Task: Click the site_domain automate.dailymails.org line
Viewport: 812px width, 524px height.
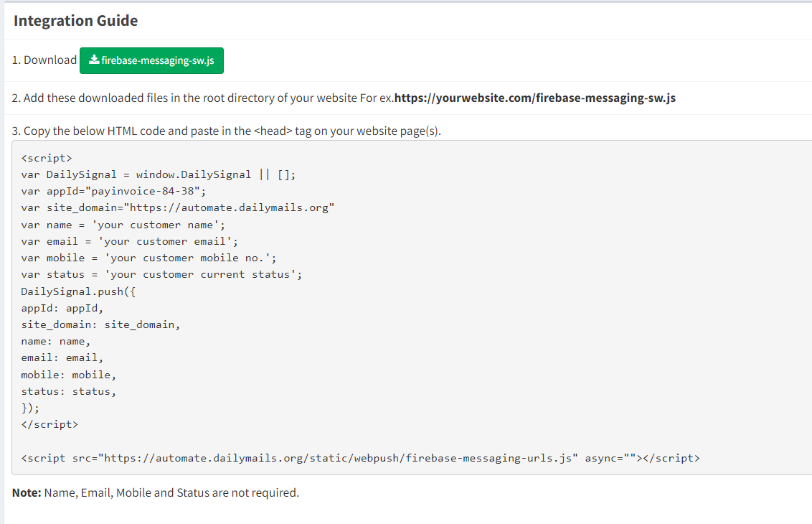Action: 178,207
